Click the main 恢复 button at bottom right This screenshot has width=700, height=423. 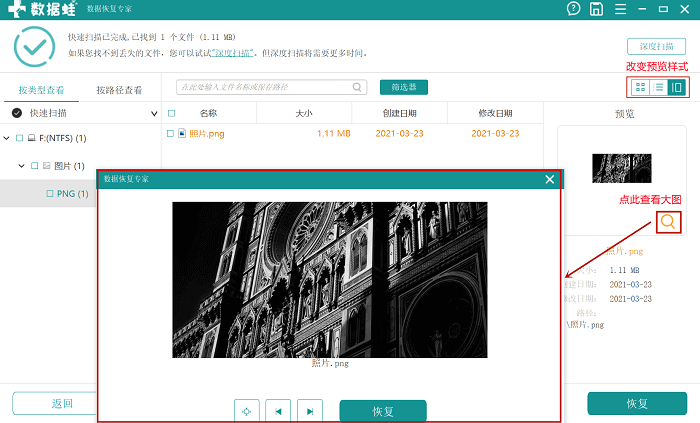[x=637, y=403]
